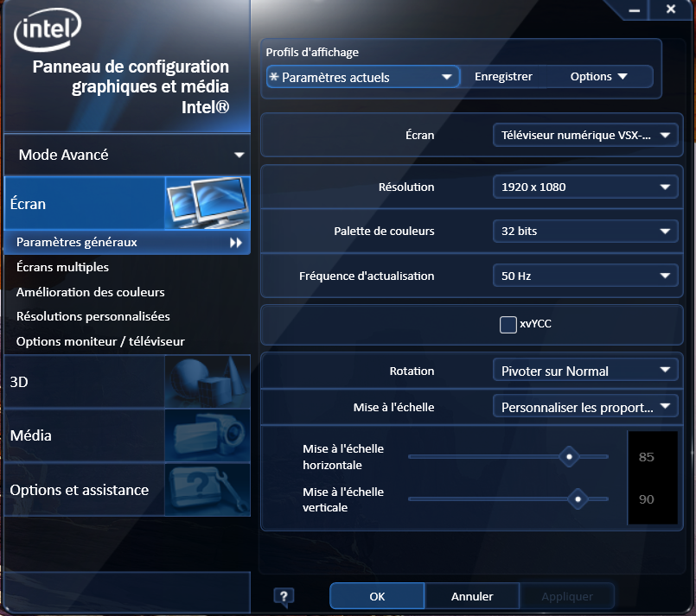Open the Options dropdown in Profils d'affichage
696x616 pixels.
click(x=598, y=77)
